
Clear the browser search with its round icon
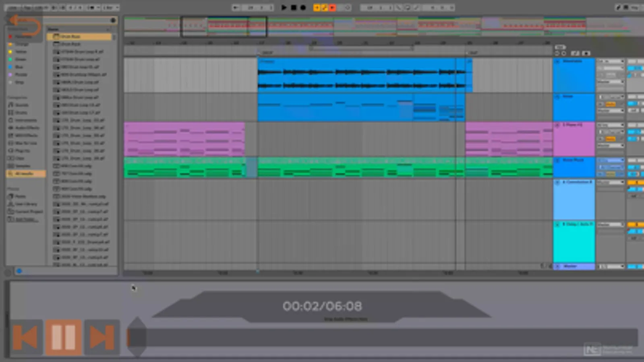click(113, 20)
